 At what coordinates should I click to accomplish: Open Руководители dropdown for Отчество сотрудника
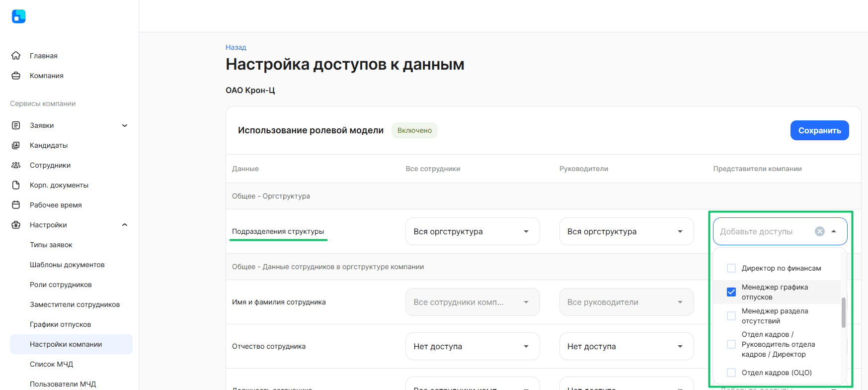pos(627,346)
